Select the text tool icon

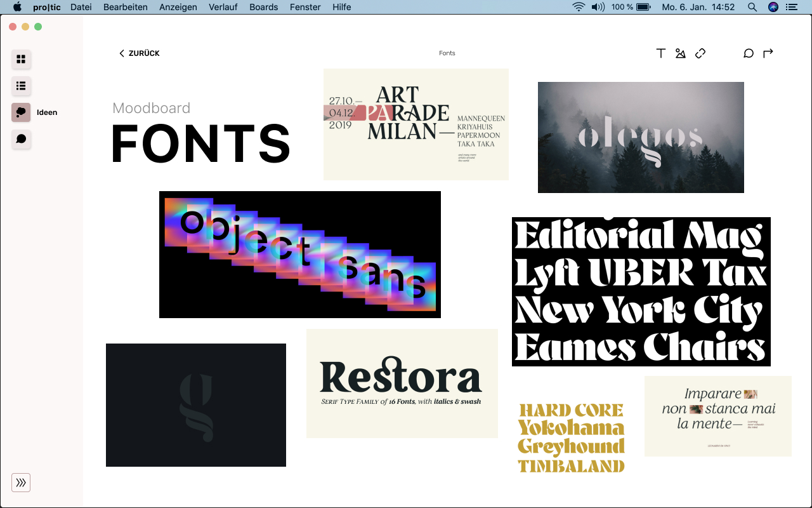[661, 53]
